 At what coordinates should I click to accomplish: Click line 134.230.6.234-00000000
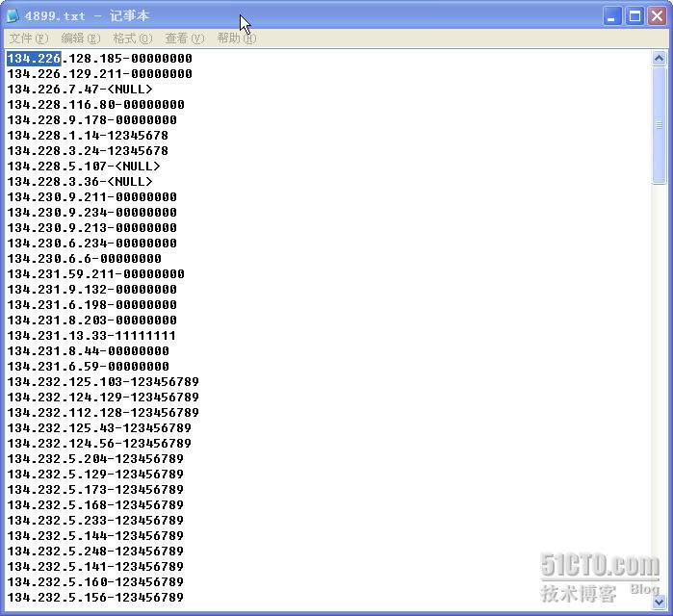click(91, 244)
